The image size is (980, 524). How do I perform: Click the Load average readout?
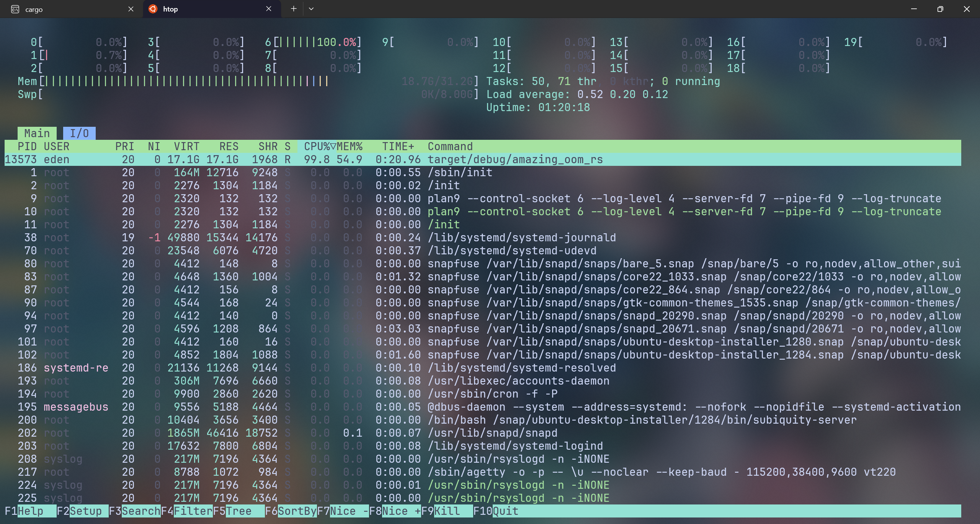pyautogui.click(x=577, y=94)
